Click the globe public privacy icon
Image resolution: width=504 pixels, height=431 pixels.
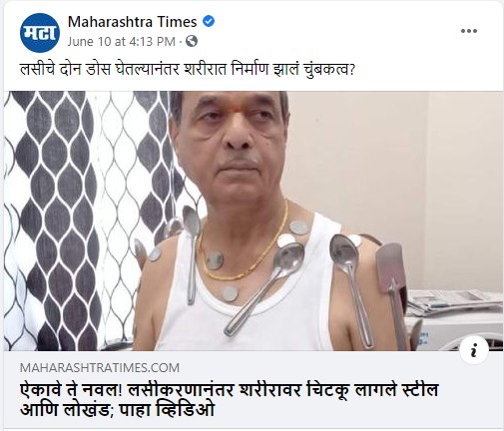[x=192, y=41]
